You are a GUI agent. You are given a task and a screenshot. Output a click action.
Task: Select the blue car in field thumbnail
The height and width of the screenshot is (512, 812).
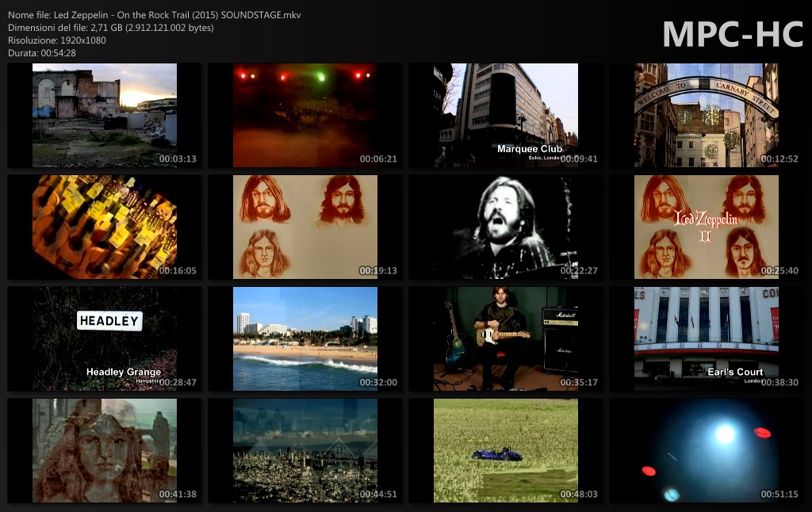[506, 450]
